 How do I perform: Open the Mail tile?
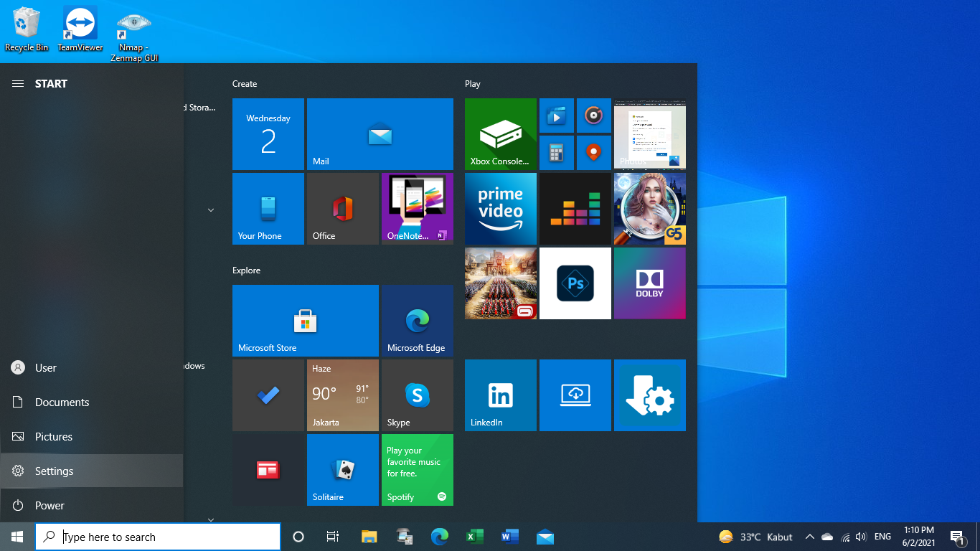tap(380, 134)
